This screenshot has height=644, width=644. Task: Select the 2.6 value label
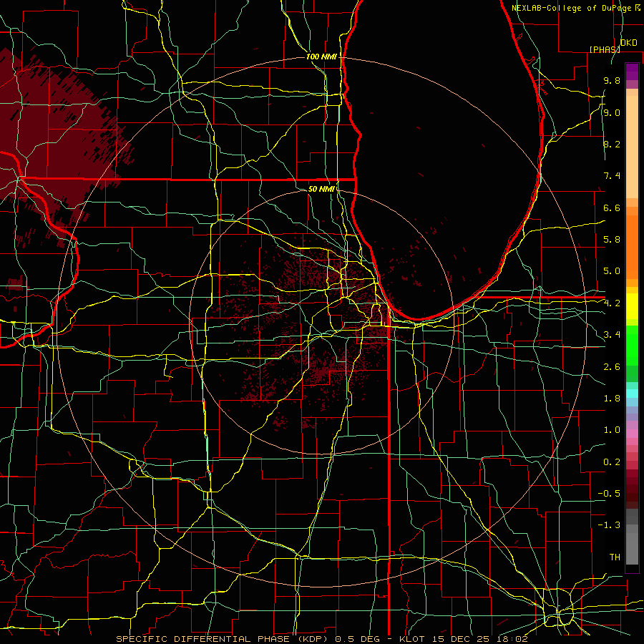(x=612, y=367)
